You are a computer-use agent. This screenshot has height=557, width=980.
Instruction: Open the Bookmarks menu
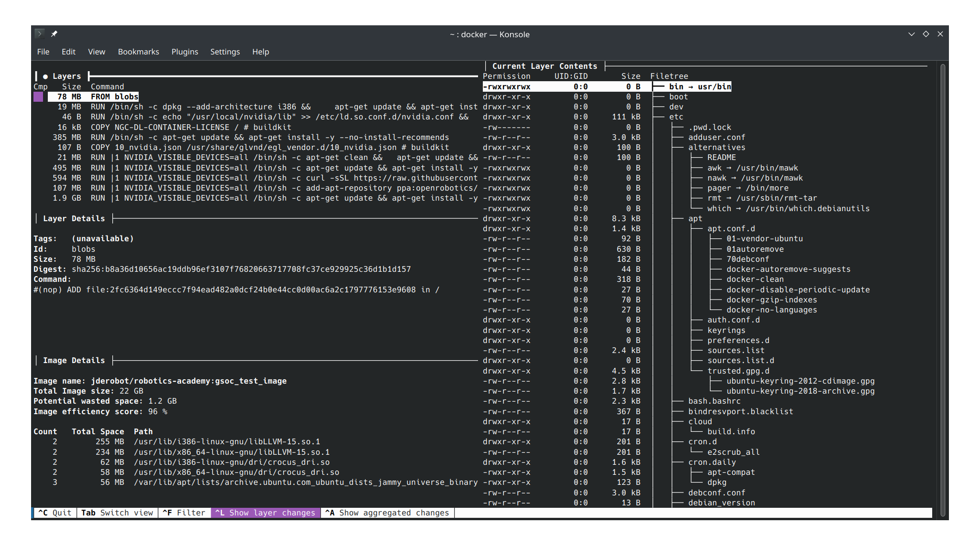click(139, 52)
